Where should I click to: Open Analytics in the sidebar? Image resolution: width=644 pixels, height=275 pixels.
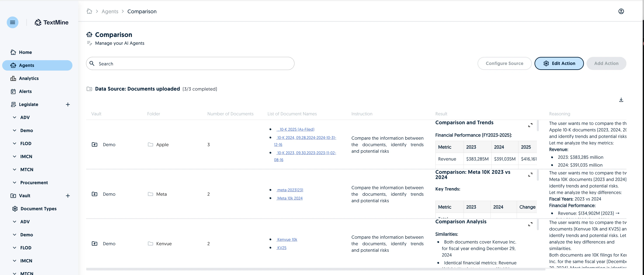[37, 78]
